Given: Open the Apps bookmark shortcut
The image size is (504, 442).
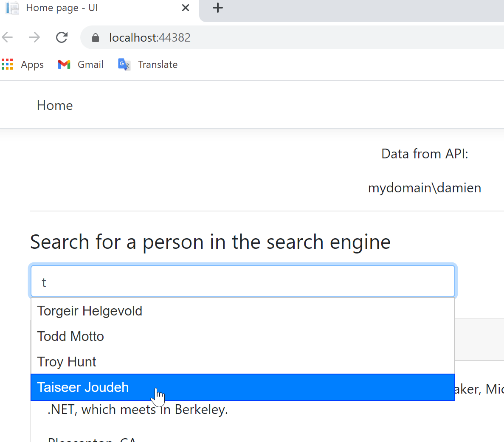Looking at the screenshot, I should point(23,65).
